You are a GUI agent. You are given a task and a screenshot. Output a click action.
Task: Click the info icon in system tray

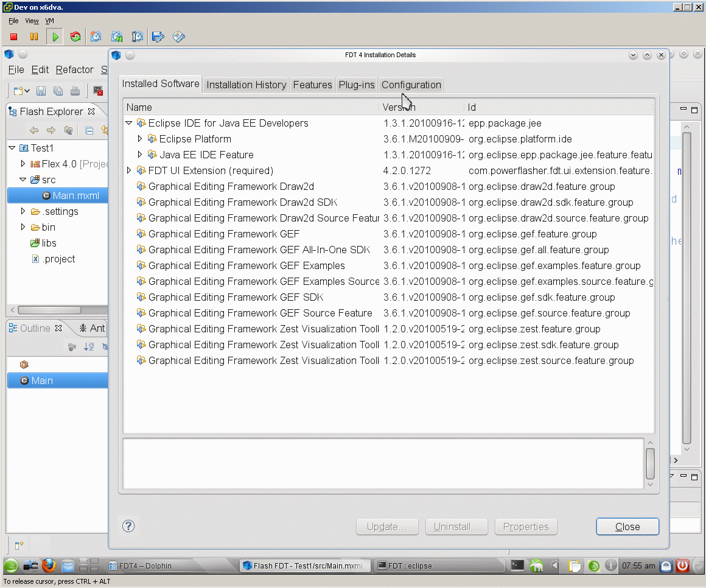(x=610, y=565)
